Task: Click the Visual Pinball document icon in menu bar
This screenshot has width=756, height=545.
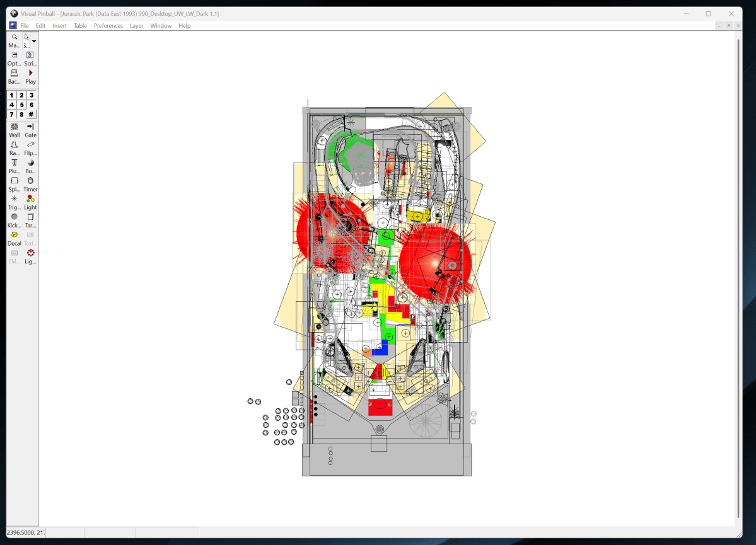Action: point(13,26)
